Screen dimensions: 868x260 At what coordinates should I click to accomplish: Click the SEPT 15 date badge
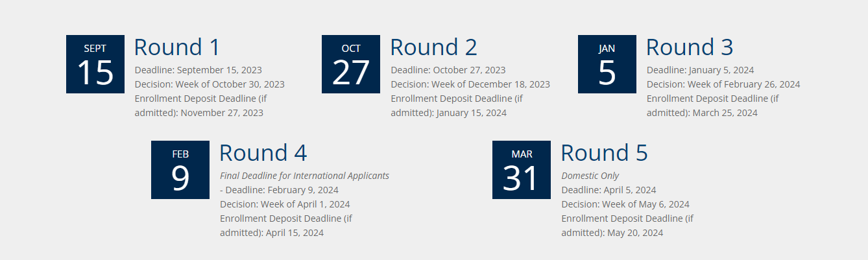pyautogui.click(x=95, y=64)
